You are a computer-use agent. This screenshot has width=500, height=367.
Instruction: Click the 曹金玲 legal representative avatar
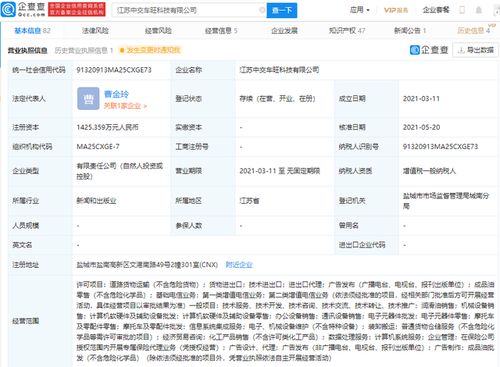coord(88,99)
